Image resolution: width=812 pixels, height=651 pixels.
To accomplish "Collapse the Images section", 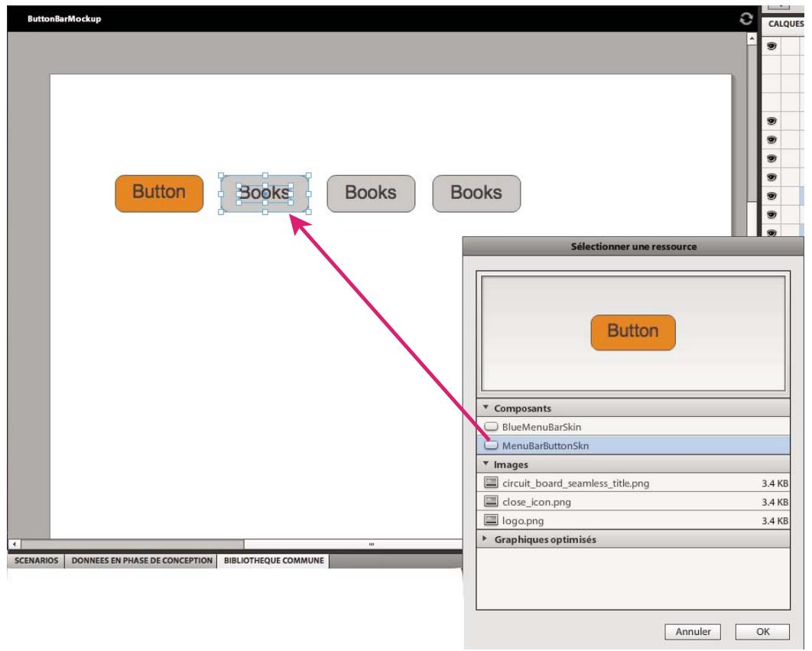I will click(x=486, y=464).
